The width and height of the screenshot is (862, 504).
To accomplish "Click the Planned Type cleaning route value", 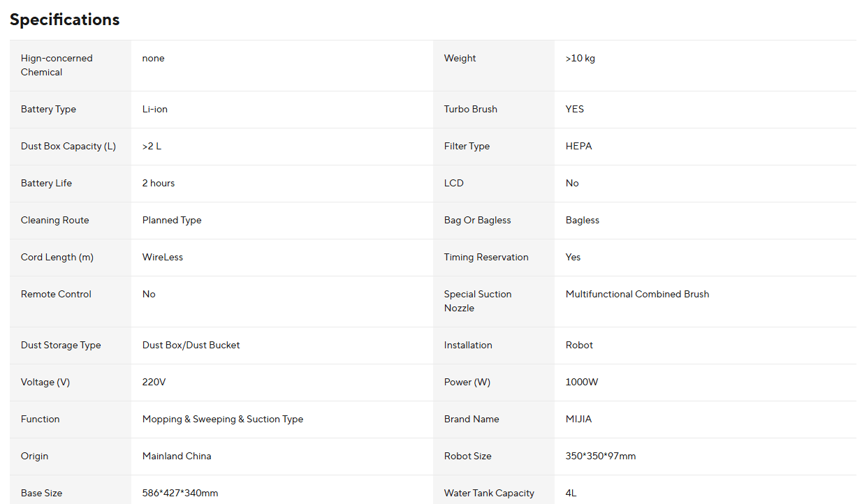I will point(172,221).
